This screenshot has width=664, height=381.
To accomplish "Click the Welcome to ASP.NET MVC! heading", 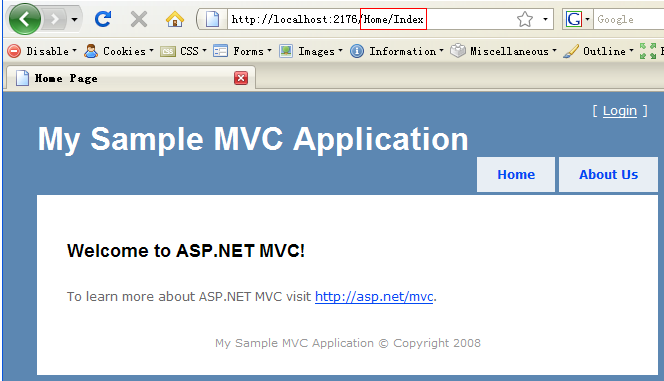I will click(x=185, y=251).
